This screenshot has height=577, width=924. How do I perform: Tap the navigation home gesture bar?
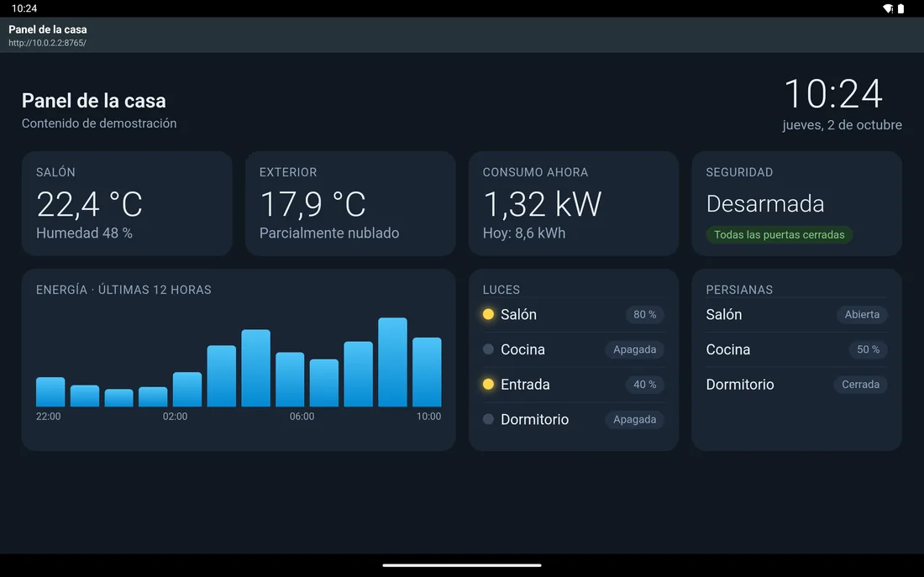tap(462, 565)
